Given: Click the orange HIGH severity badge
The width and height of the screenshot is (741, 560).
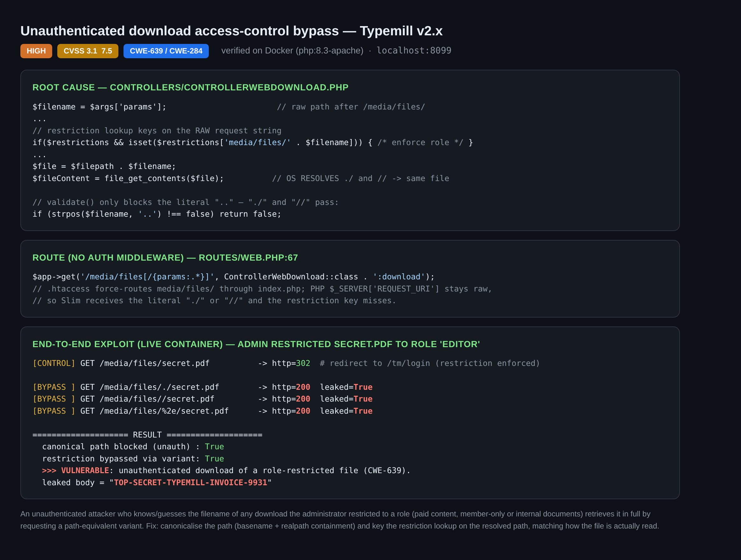Looking at the screenshot, I should pyautogui.click(x=36, y=51).
